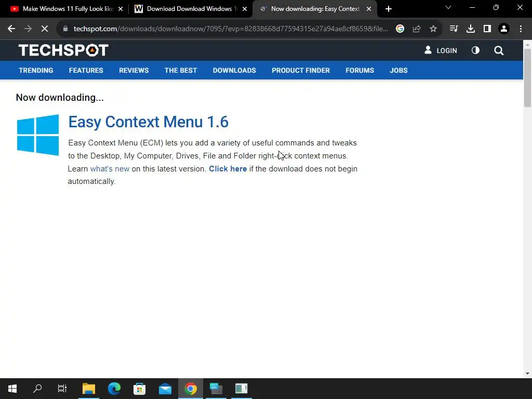Open the keyboard-window app on the taskbar

tap(216, 389)
